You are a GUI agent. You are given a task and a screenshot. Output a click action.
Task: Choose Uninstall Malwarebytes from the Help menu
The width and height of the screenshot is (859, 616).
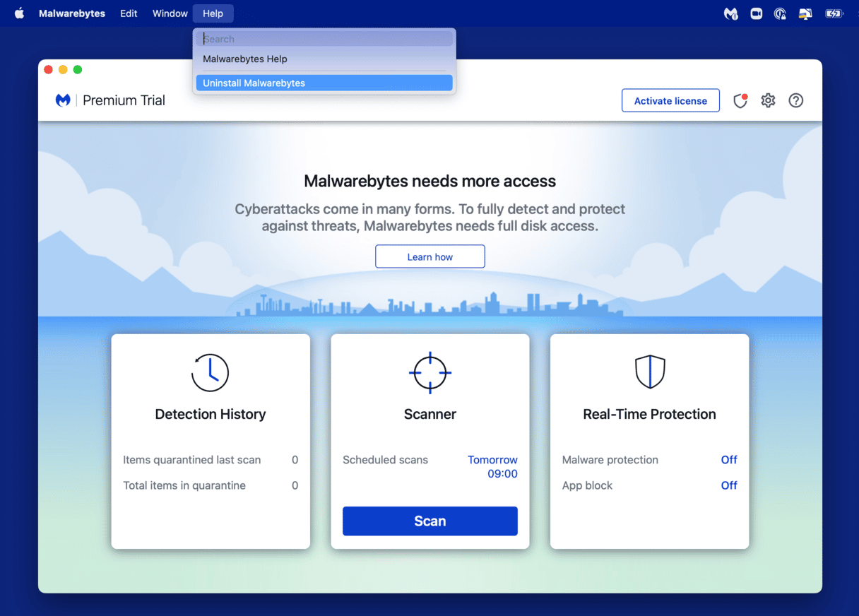[x=324, y=83]
